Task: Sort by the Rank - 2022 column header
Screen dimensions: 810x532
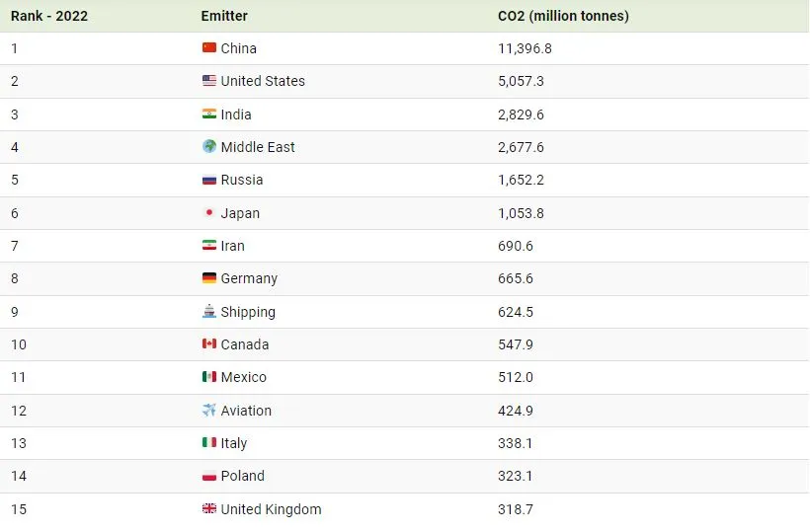Action: (x=49, y=16)
